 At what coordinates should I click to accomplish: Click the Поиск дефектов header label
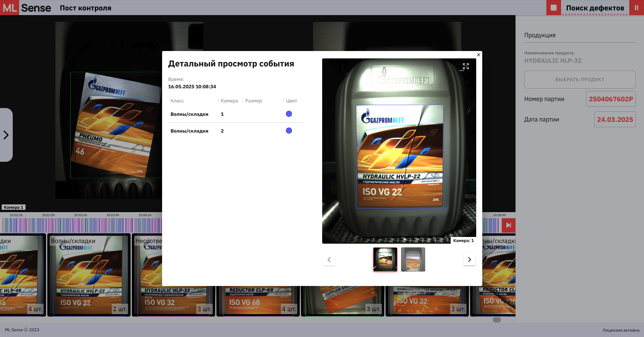(595, 8)
